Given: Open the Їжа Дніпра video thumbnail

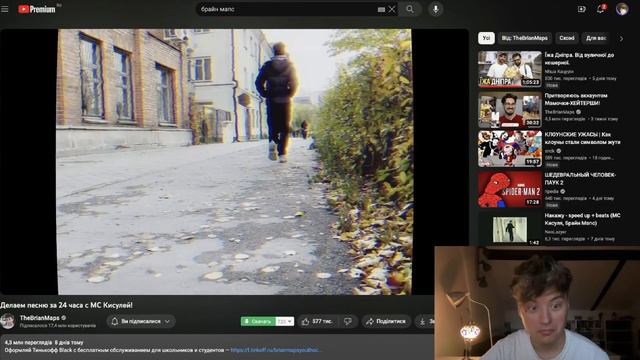Looking at the screenshot, I should point(510,69).
